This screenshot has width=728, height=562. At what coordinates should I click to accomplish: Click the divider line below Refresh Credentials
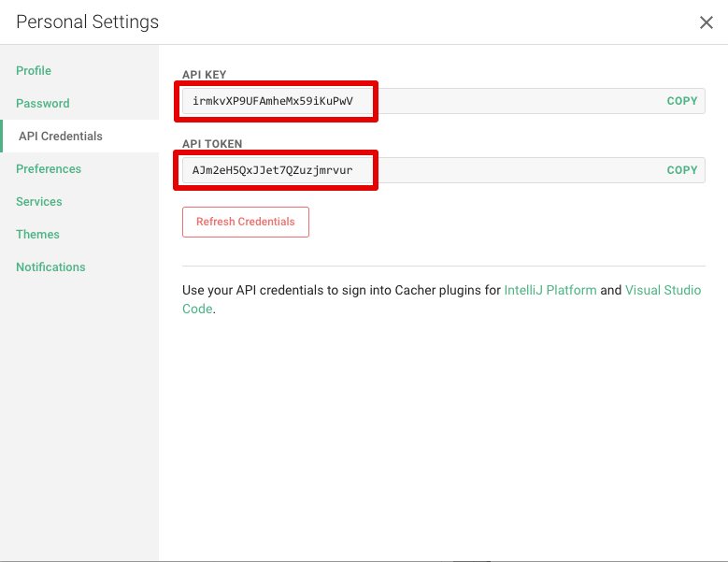click(x=443, y=266)
